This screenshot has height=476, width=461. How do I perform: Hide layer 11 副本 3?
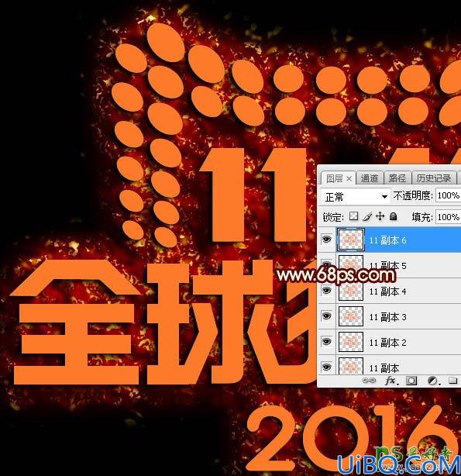326,316
